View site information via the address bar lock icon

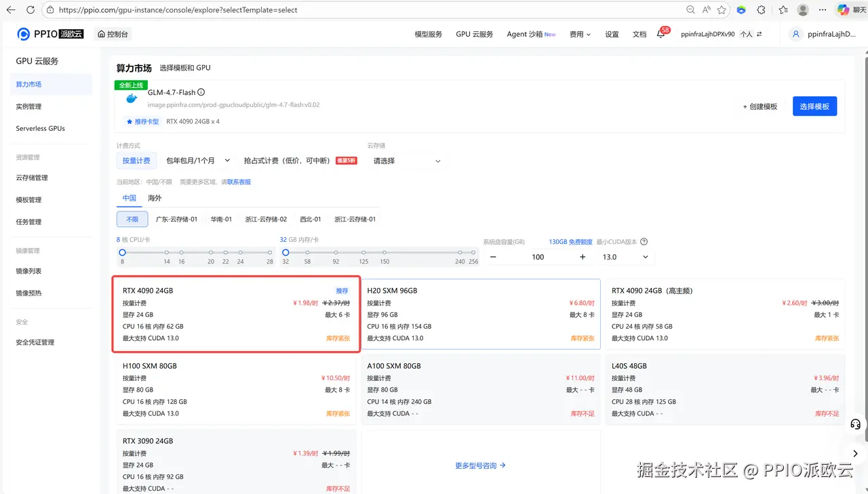pyautogui.click(x=52, y=10)
